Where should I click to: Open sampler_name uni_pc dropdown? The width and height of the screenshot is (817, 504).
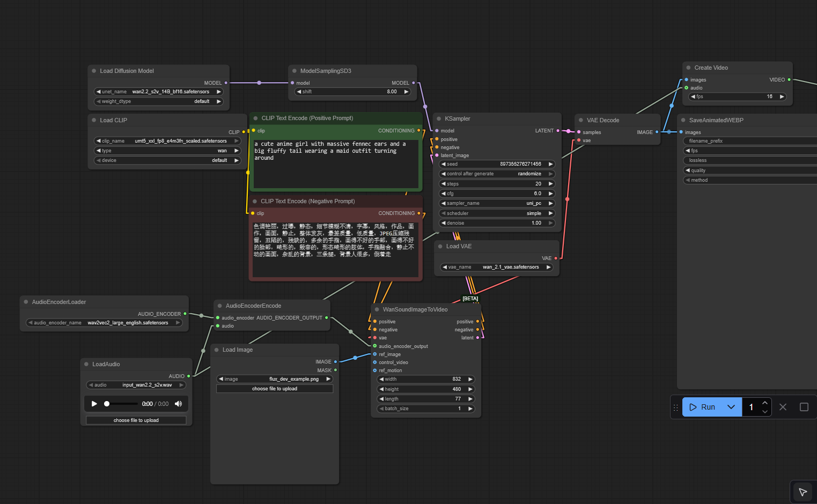click(497, 203)
